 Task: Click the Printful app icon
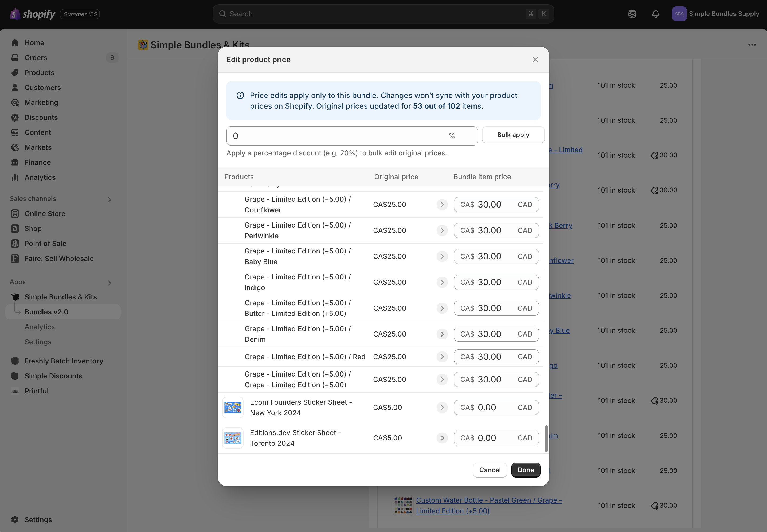(15, 391)
